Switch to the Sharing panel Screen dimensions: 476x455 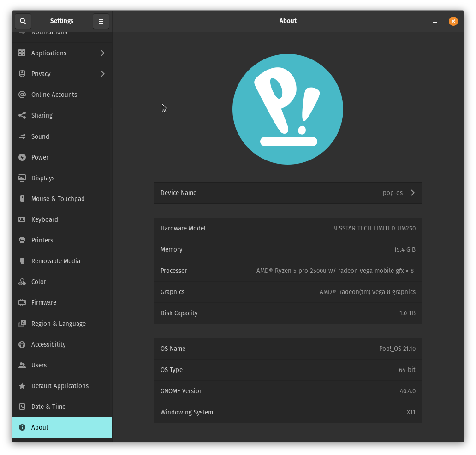point(62,115)
